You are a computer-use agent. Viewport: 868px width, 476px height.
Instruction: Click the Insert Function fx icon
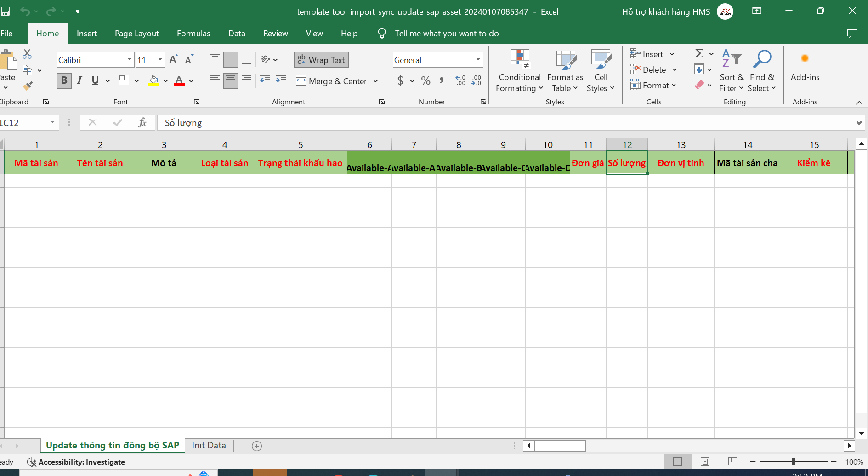point(142,122)
